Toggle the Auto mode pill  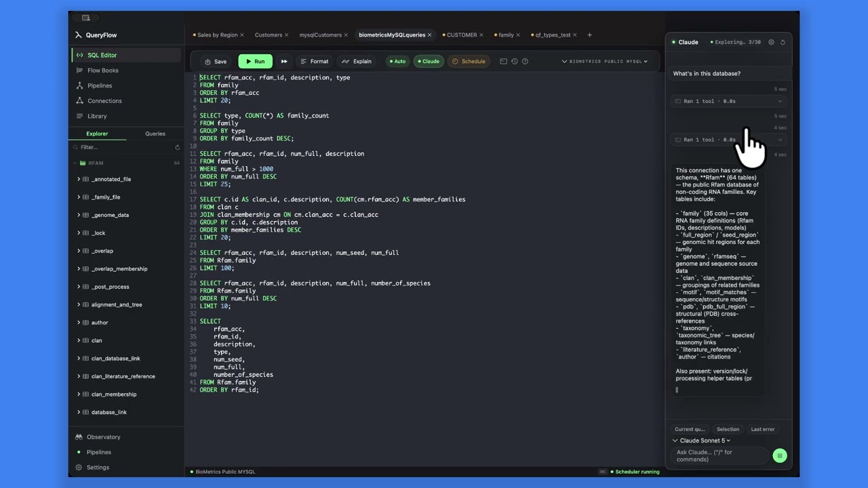click(397, 61)
